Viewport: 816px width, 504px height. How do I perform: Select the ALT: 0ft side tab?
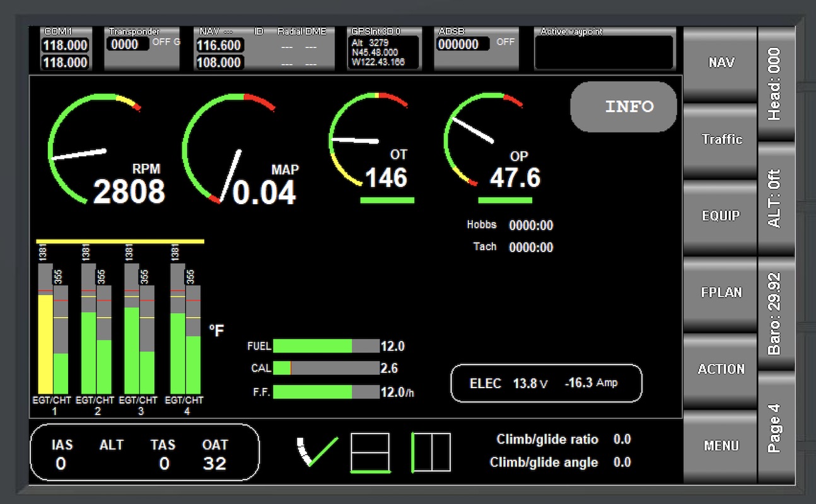pyautogui.click(x=776, y=198)
